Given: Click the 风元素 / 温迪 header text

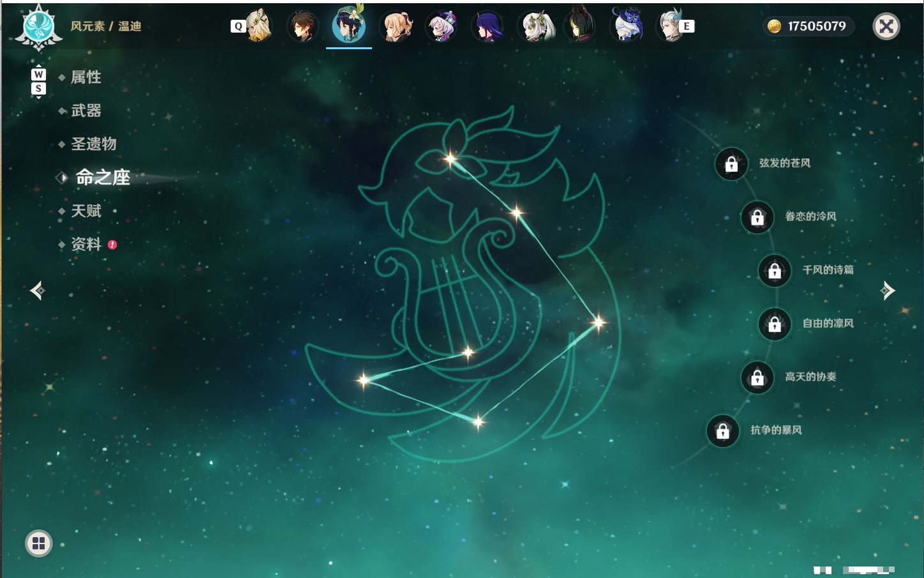Looking at the screenshot, I should coord(106,26).
